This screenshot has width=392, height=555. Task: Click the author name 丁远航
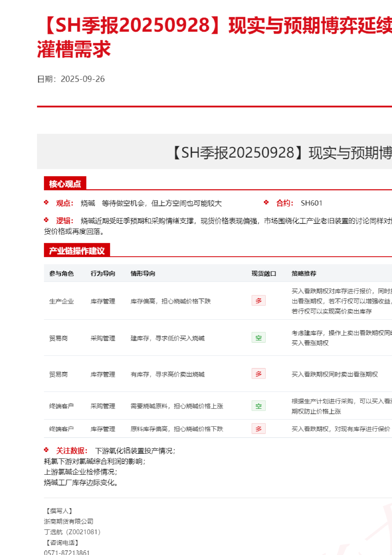pos(53,532)
